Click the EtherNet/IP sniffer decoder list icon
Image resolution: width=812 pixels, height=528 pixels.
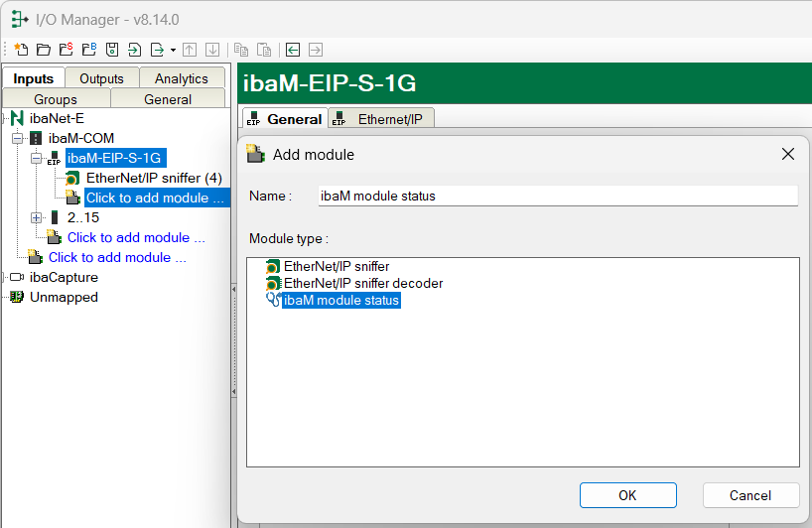click(273, 284)
